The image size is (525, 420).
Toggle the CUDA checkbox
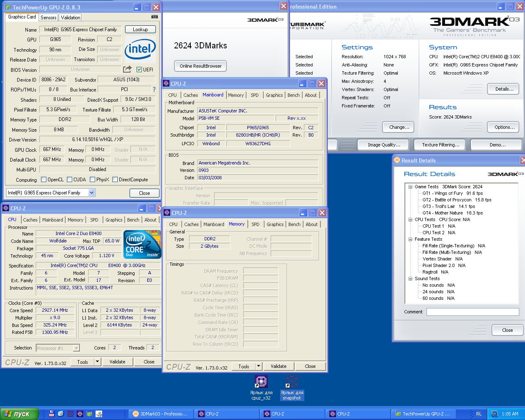(70, 179)
